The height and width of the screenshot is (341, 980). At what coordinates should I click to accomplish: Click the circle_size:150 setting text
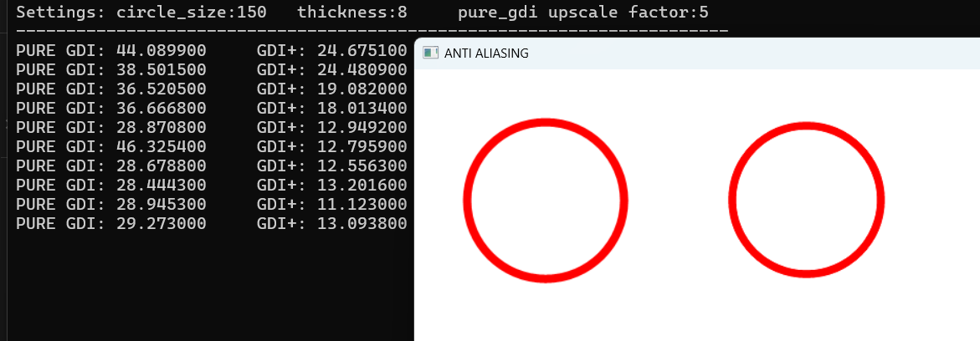click(x=192, y=12)
